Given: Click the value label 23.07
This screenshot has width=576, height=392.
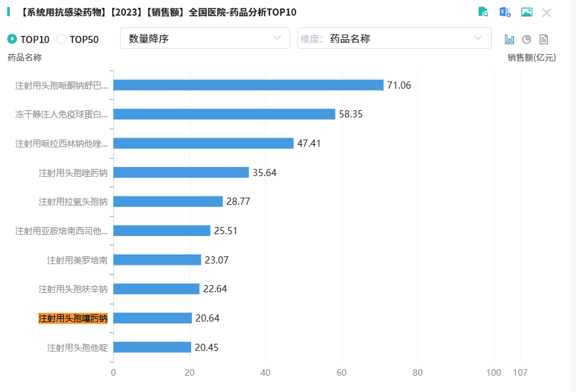Looking at the screenshot, I should coord(217,260).
